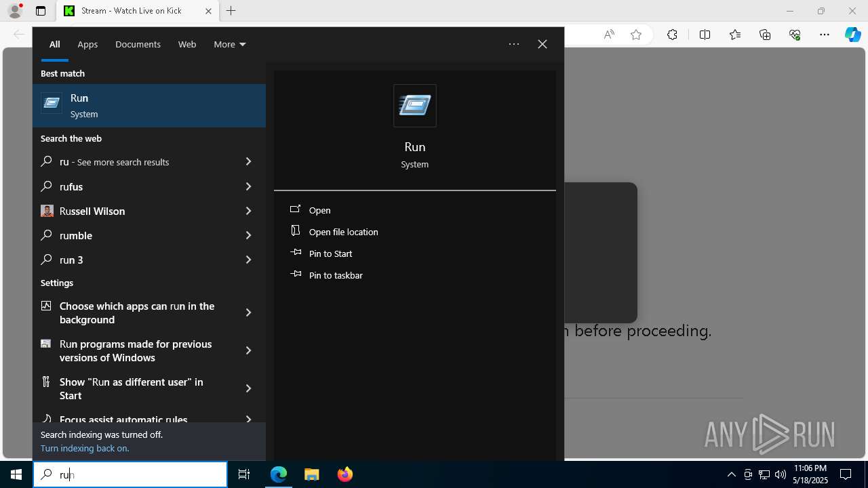This screenshot has width=868, height=488.
Task: Open the notification center
Action: tap(846, 474)
